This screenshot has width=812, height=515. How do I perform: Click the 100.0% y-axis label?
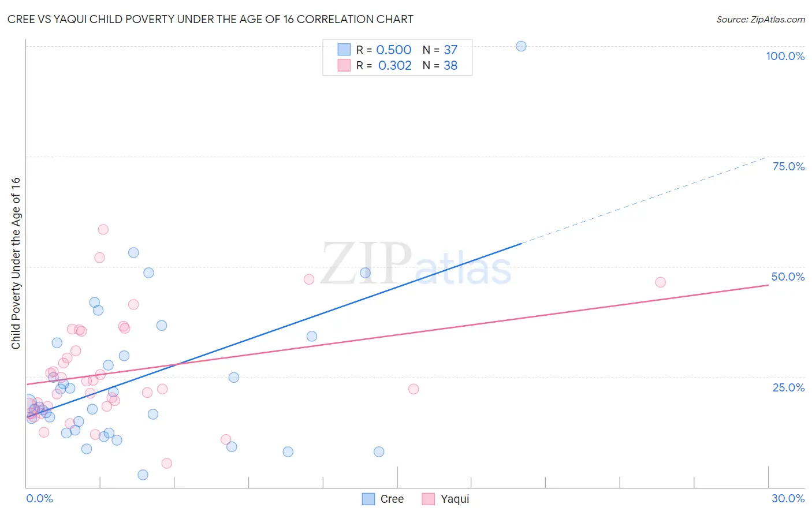click(785, 56)
